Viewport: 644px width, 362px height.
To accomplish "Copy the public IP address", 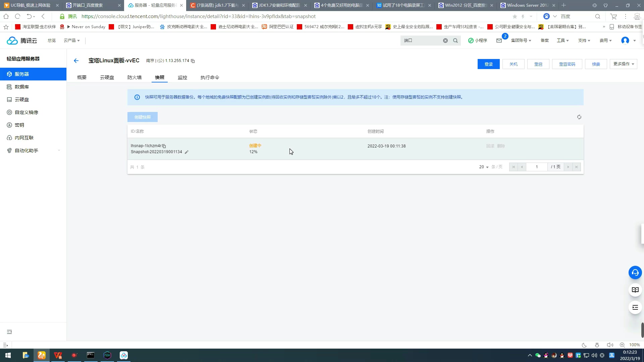I will [x=193, y=61].
